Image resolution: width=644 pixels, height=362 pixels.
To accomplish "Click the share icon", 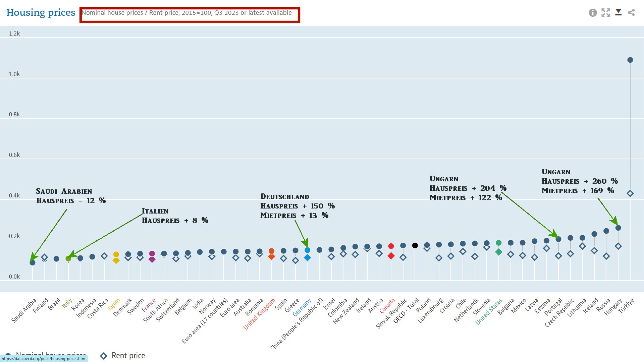I will click(631, 13).
